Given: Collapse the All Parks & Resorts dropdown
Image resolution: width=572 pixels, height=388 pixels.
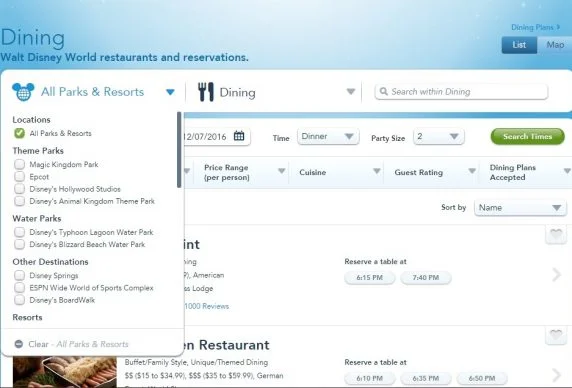Looking at the screenshot, I should click(x=170, y=92).
